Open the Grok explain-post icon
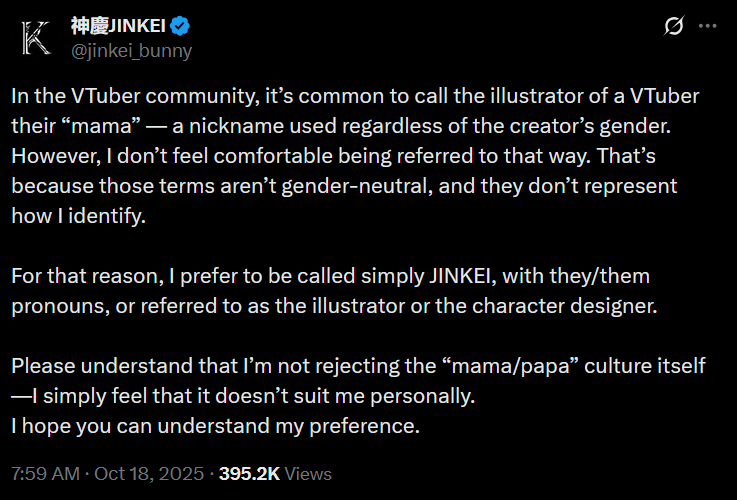737x500 pixels. [x=674, y=26]
